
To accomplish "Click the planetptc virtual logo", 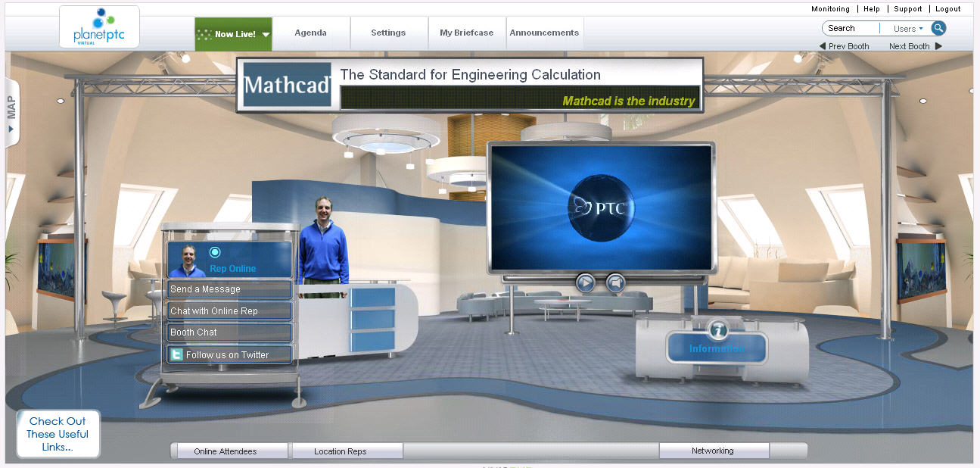I will tap(99, 27).
